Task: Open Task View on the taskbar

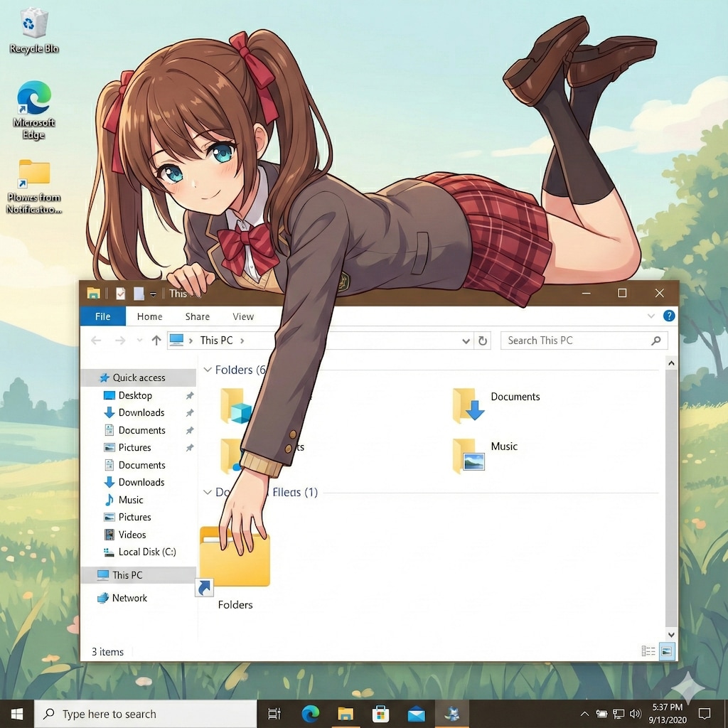Action: (274, 713)
